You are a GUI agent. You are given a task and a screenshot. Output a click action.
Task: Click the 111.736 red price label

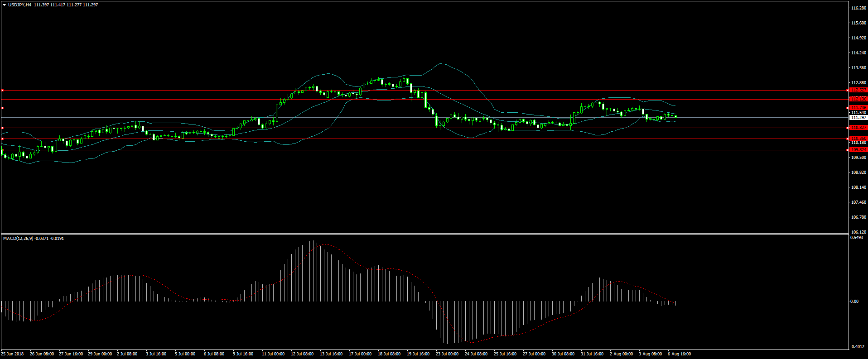858,108
